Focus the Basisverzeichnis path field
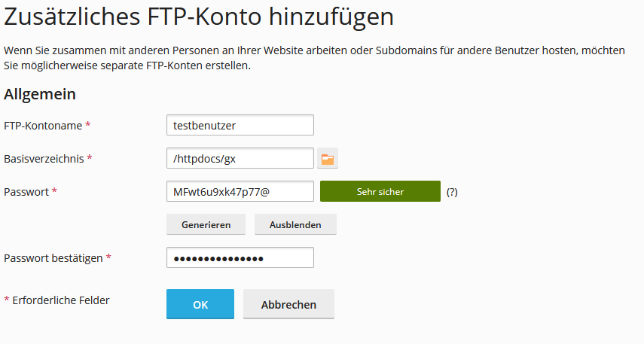 coord(240,159)
